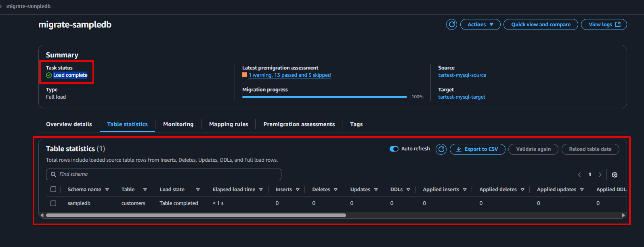
Task: Click the customers table cell
Action: coord(133,203)
